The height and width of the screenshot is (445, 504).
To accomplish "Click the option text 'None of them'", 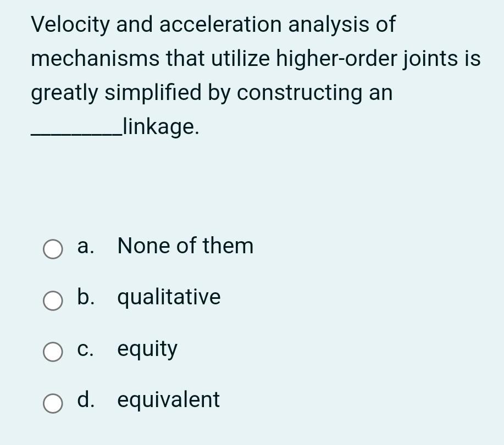I will 185,246.
